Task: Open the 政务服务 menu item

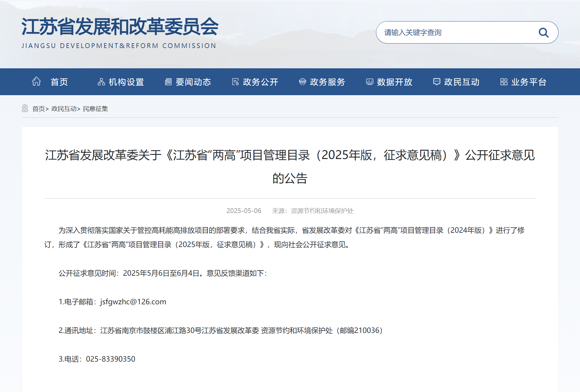Action: [x=327, y=82]
